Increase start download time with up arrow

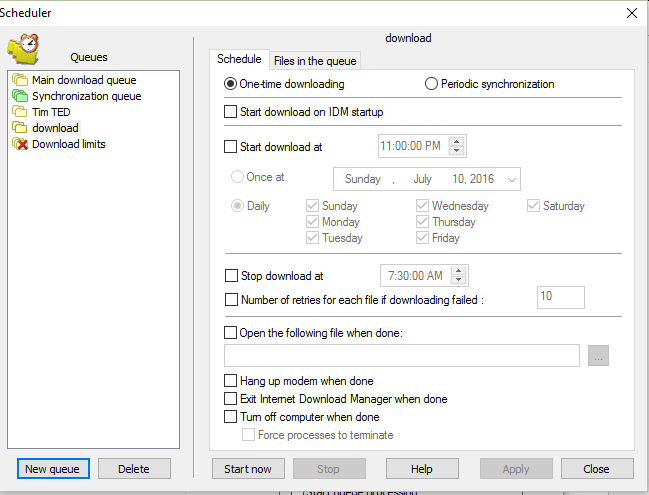(x=457, y=142)
